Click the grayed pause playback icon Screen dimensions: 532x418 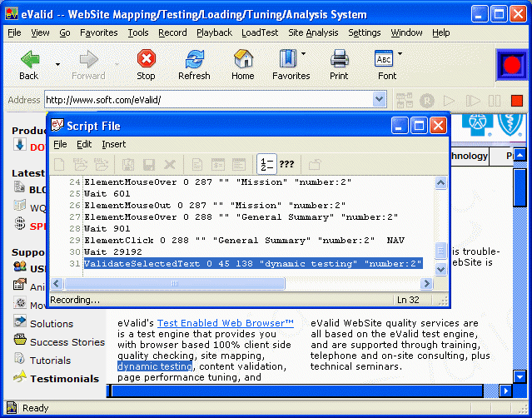tap(495, 101)
